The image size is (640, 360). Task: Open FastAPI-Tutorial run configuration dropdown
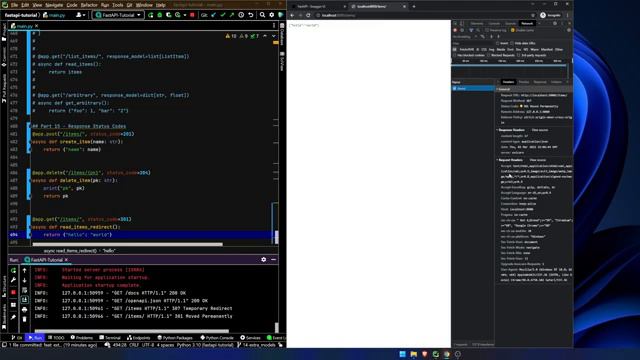click(x=118, y=15)
